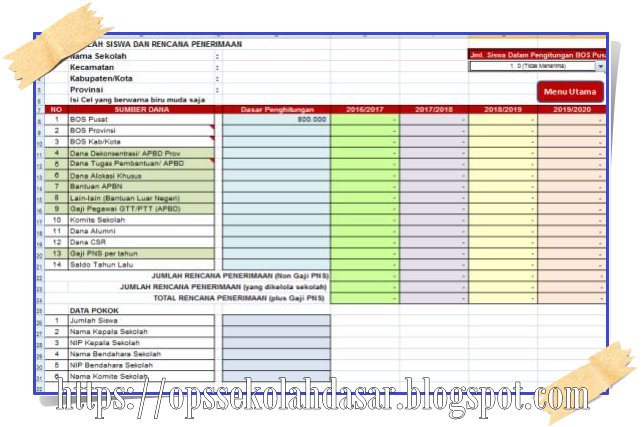Select the 'Kabupaten/Kota' label
The height and width of the screenshot is (427, 642).
point(101,78)
